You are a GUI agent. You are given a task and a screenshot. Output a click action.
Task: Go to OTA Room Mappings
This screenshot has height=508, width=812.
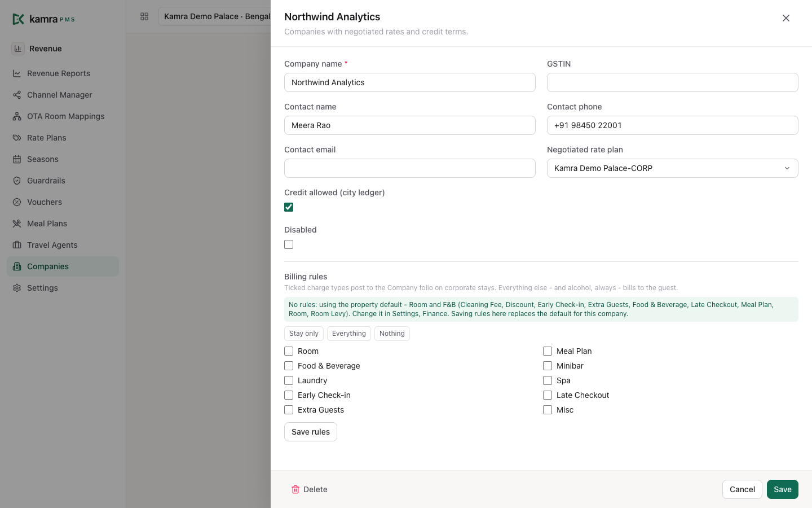click(63, 116)
